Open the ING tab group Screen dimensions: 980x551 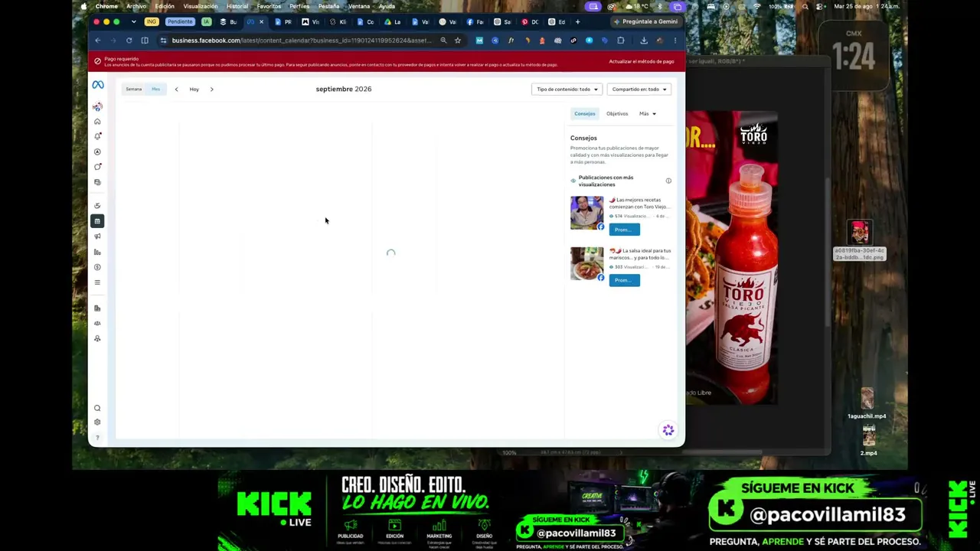point(152,22)
